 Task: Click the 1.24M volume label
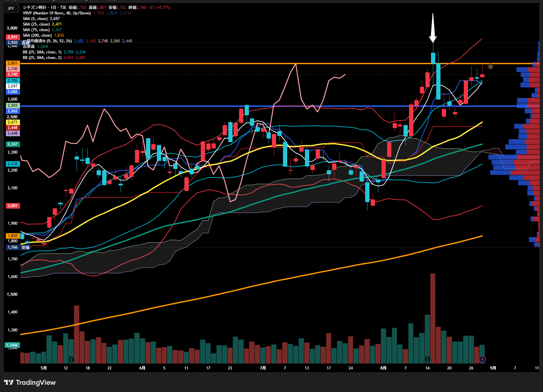(12, 345)
